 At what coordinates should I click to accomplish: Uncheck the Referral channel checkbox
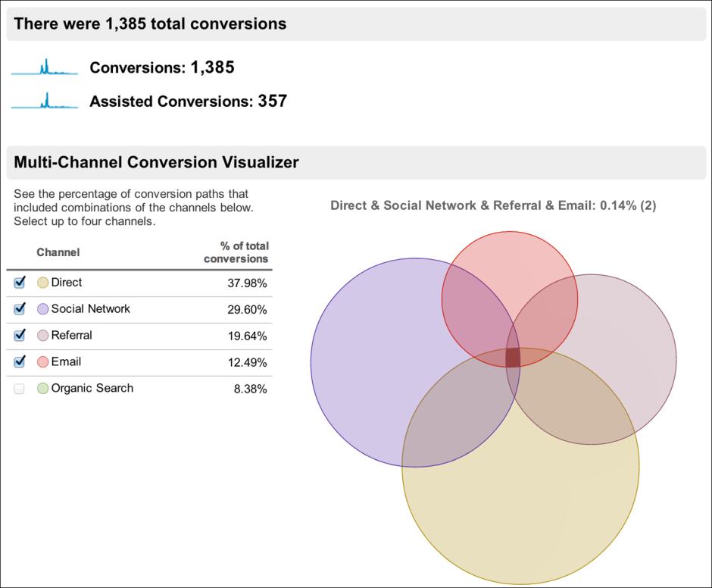pos(20,336)
